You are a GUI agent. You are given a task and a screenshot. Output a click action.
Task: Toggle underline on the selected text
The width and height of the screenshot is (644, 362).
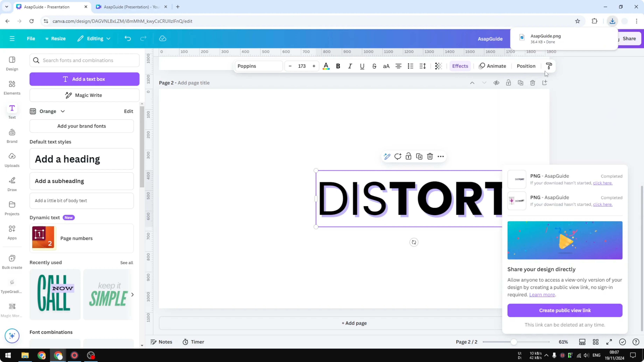pyautogui.click(x=362, y=66)
